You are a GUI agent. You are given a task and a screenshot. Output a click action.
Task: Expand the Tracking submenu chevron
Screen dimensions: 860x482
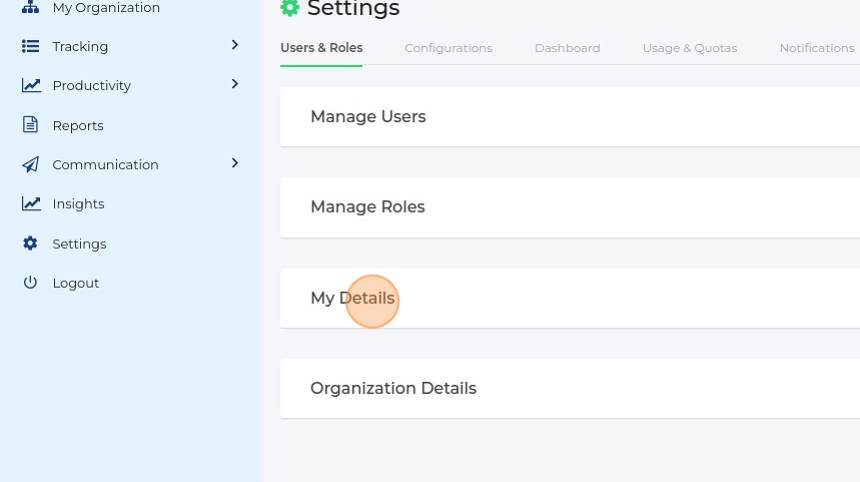(x=235, y=45)
